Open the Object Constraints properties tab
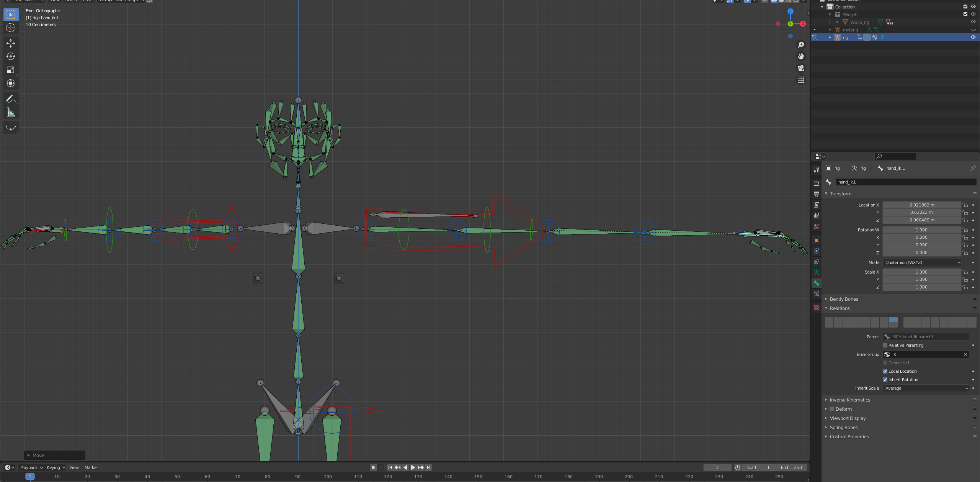980x482 pixels. click(x=817, y=262)
